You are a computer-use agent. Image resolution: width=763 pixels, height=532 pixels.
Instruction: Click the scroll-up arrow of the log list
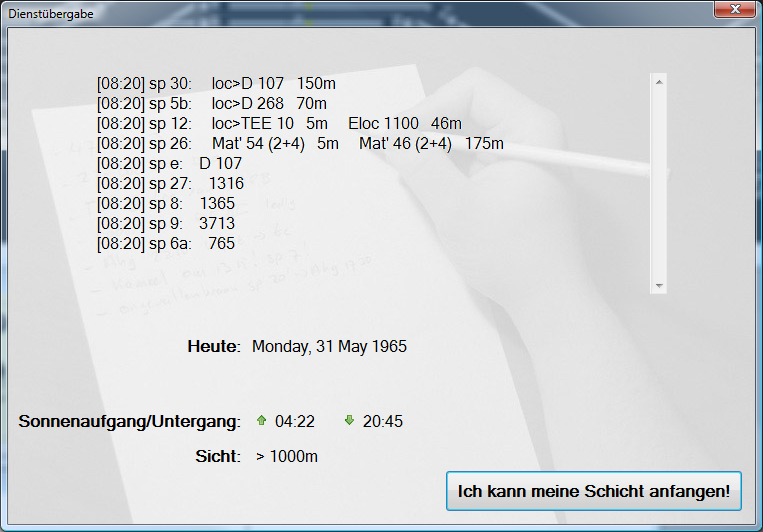click(658, 81)
